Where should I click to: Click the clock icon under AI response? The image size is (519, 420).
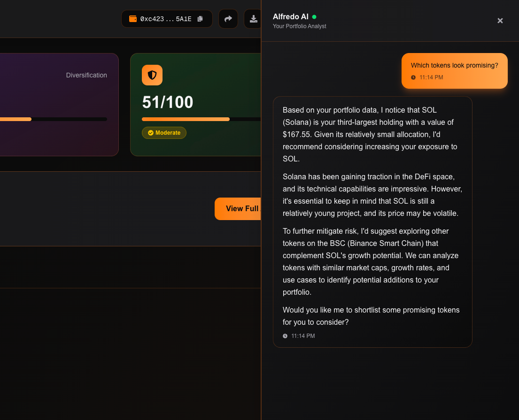click(x=285, y=336)
